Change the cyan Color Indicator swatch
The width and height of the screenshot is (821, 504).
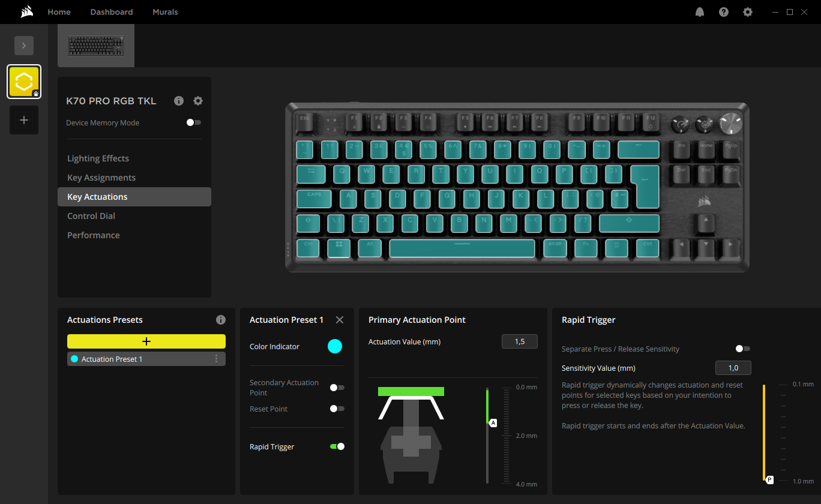[335, 346]
